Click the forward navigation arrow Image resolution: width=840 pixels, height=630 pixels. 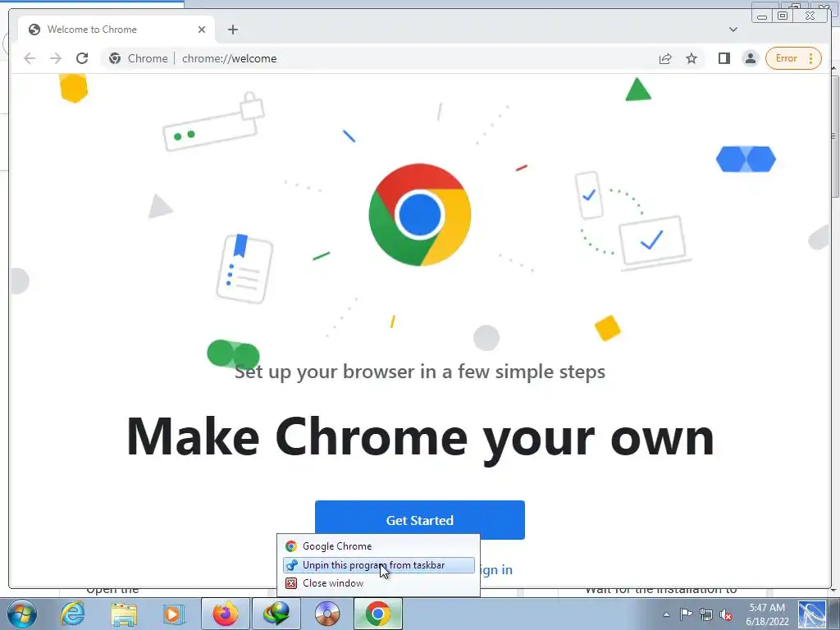pyautogui.click(x=56, y=58)
